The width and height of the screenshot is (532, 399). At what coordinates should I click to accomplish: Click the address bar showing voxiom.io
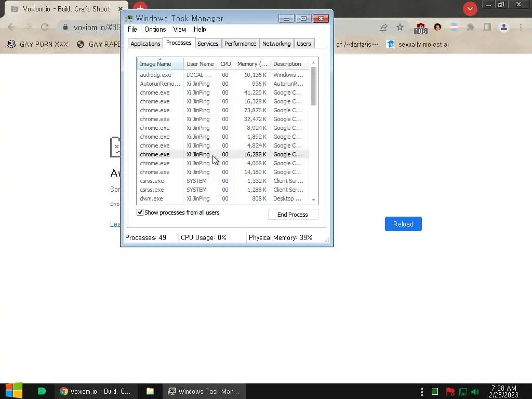[97, 27]
